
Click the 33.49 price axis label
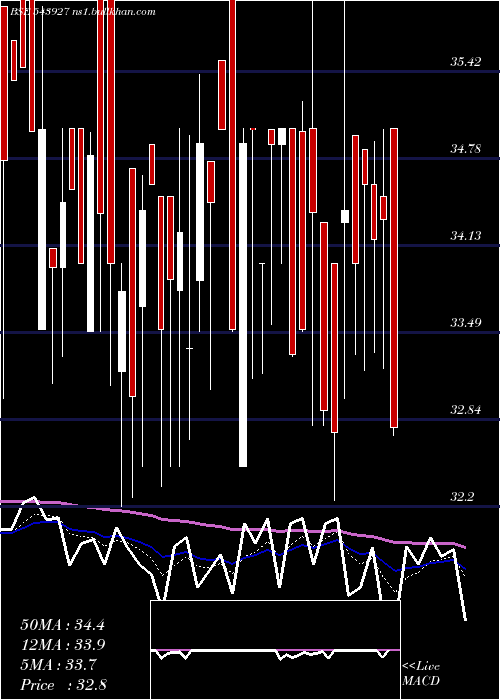pos(466,323)
